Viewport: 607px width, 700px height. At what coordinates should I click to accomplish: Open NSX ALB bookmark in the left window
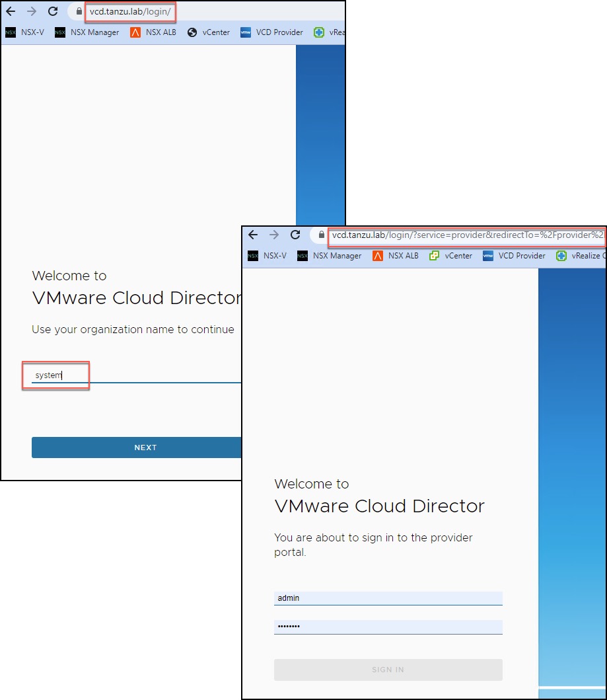[153, 32]
